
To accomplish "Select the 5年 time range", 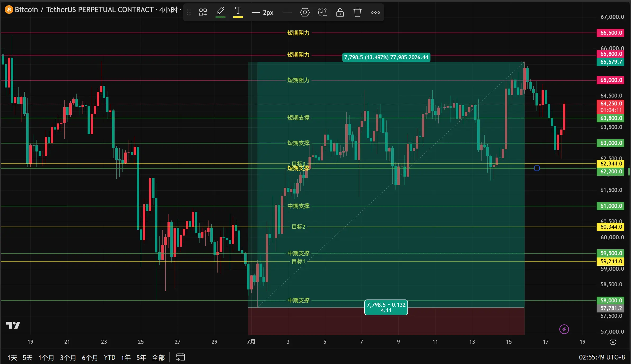I will tap(141, 358).
